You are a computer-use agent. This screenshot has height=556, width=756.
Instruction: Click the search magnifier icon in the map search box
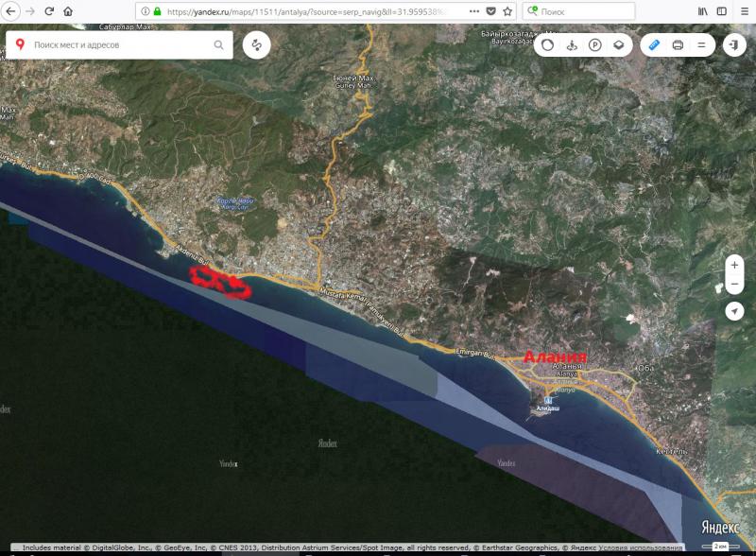pos(219,44)
